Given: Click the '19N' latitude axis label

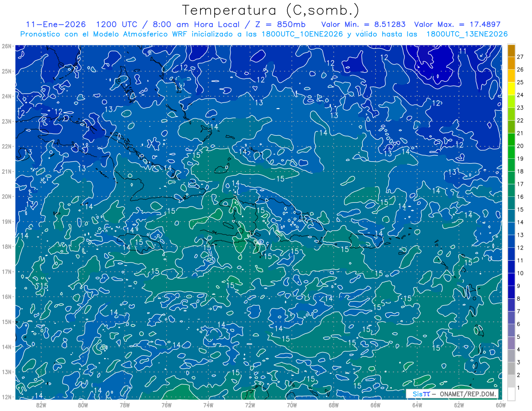Looking at the screenshot, I should pos(7,221).
